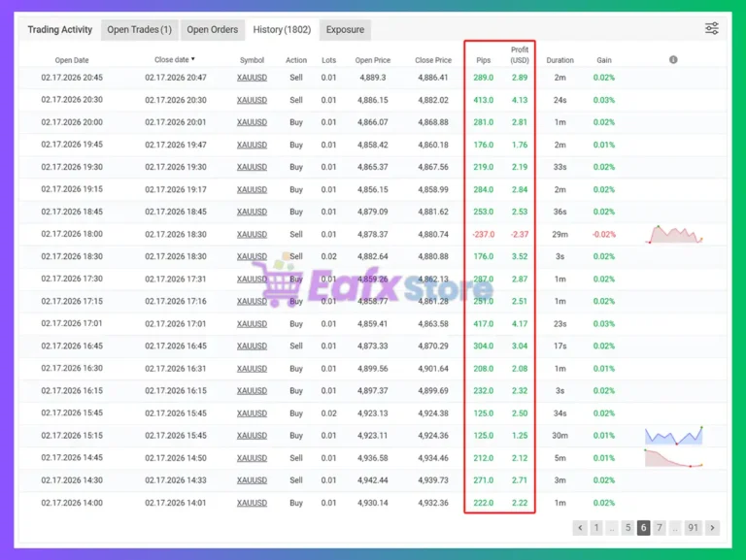Screen dimensions: 746x560
Task: Sort by Gain column header
Action: [604, 60]
